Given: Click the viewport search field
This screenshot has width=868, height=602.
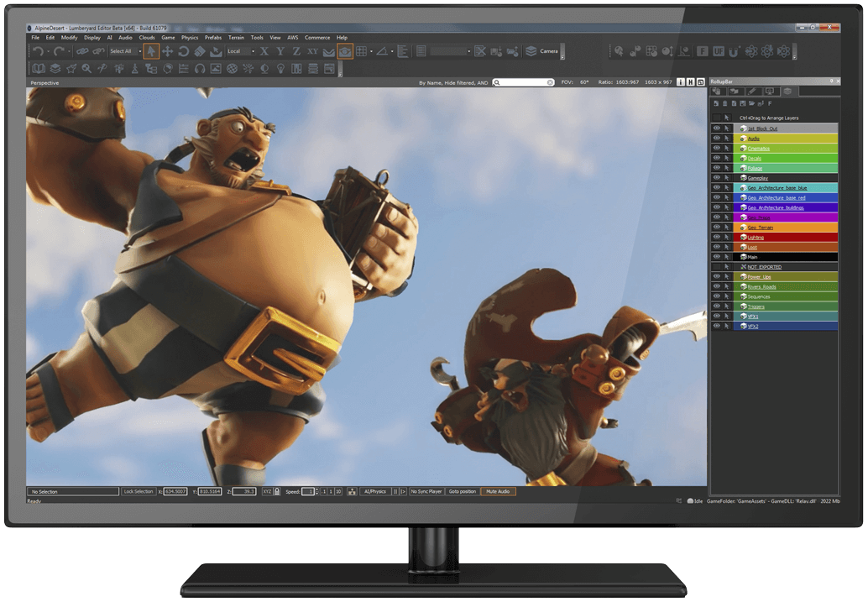Looking at the screenshot, I should click(525, 82).
